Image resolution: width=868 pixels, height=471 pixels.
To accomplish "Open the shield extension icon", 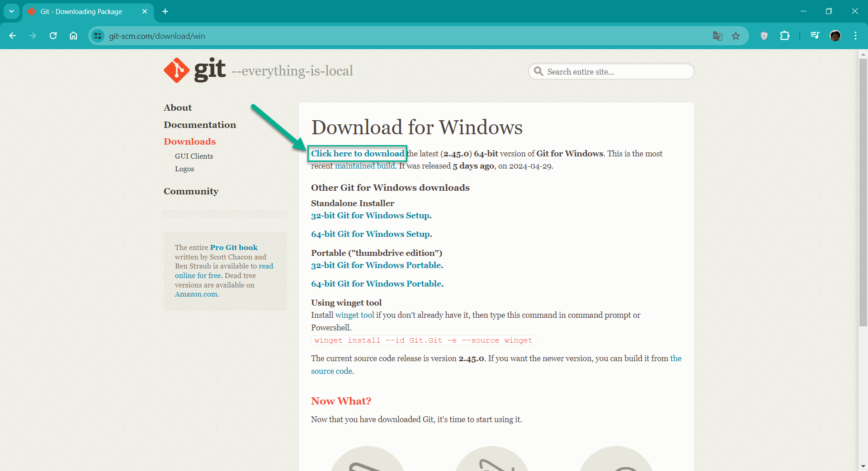I will tap(764, 36).
